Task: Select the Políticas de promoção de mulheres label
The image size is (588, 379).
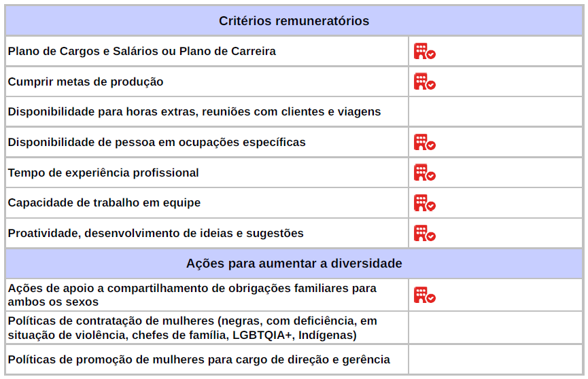Action: click(x=198, y=359)
